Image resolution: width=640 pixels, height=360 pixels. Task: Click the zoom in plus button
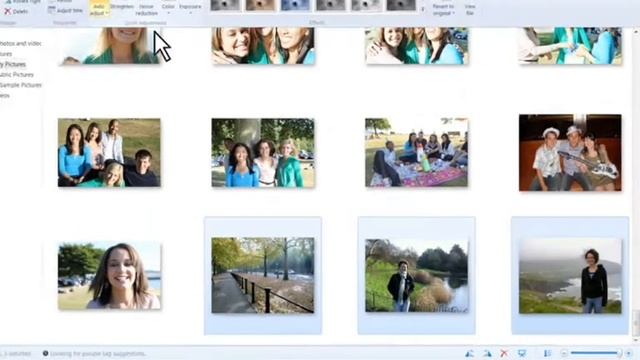click(629, 353)
